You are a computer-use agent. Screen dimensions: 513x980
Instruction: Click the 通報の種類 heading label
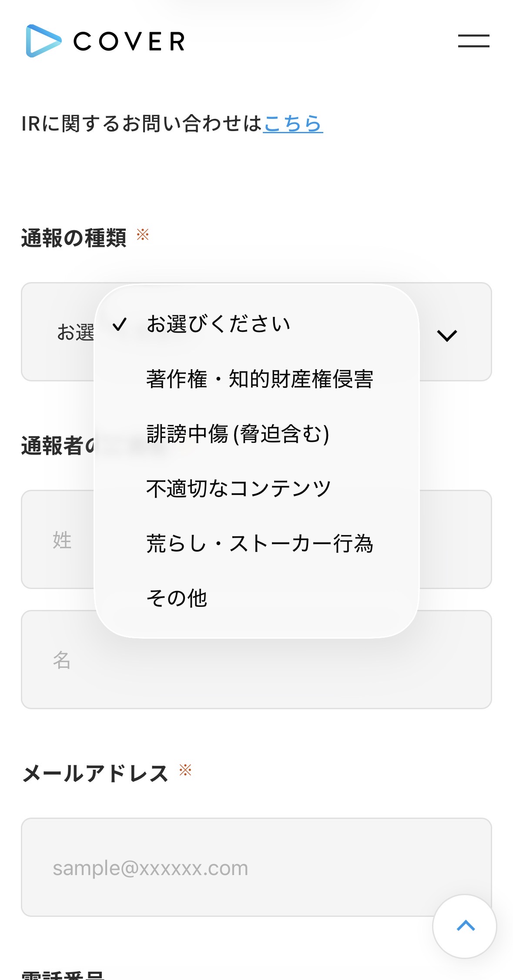(x=74, y=238)
